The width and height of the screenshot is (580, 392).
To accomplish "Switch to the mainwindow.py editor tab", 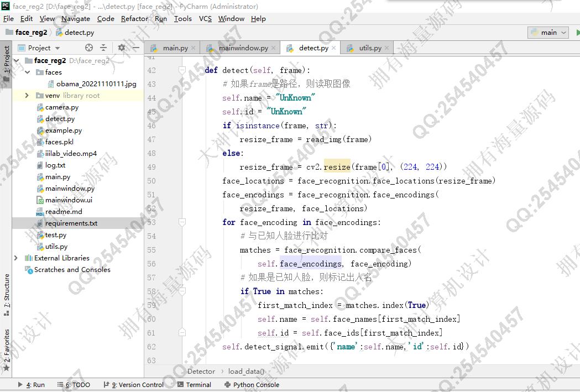I will click(x=243, y=48).
